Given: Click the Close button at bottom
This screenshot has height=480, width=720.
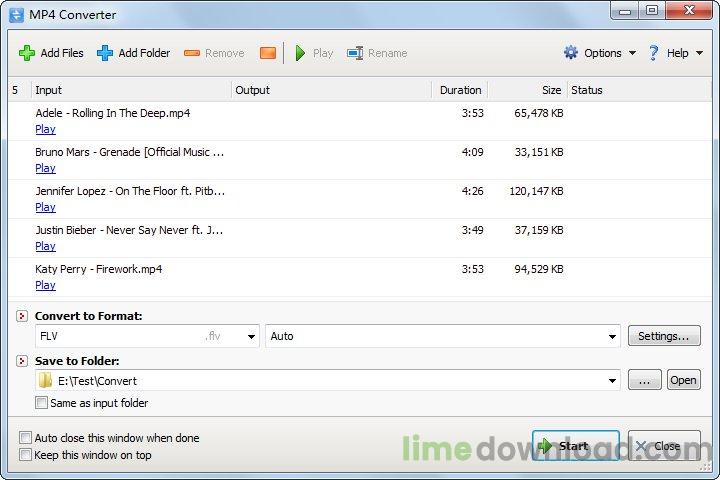Looking at the screenshot, I should [664, 446].
